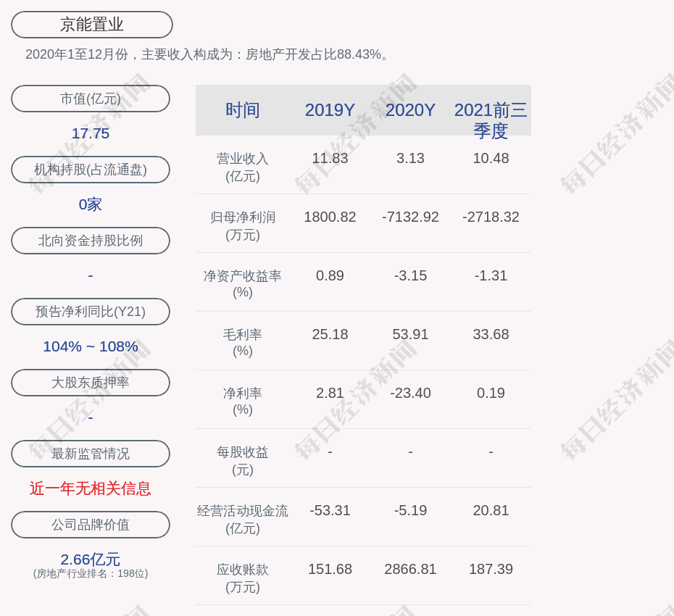Image resolution: width=674 pixels, height=616 pixels.
Task: Click the income composition sentence with 88.43%
Action: 207,54
